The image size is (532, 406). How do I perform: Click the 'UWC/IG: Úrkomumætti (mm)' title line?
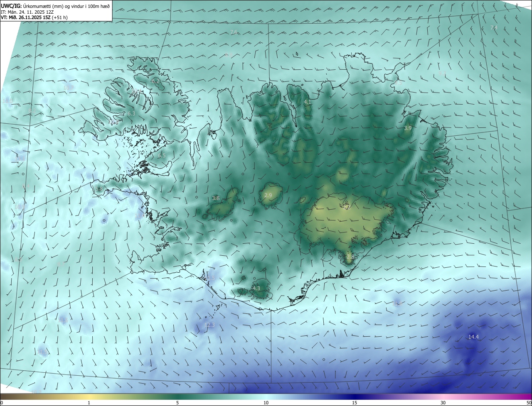pyautogui.click(x=55, y=5)
